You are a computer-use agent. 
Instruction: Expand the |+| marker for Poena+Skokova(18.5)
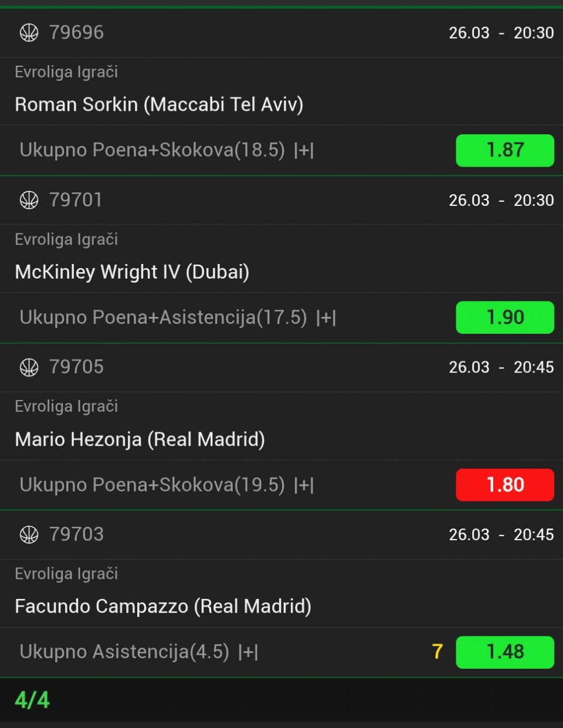[304, 151]
